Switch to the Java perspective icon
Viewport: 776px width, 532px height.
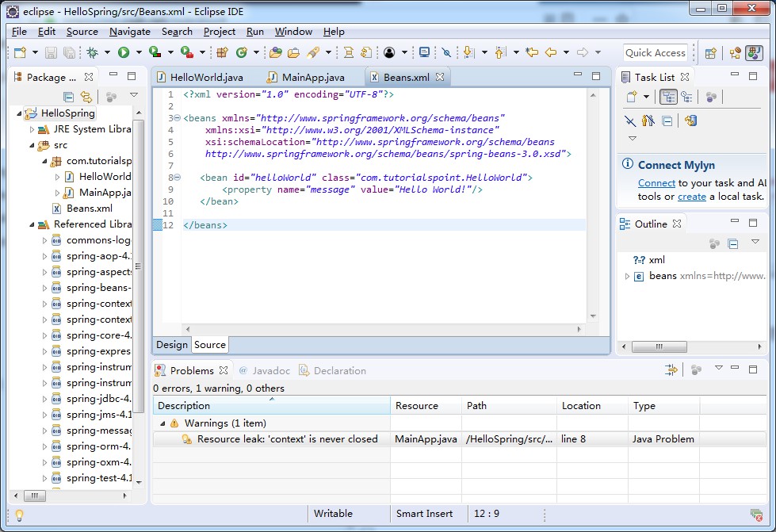tap(755, 53)
